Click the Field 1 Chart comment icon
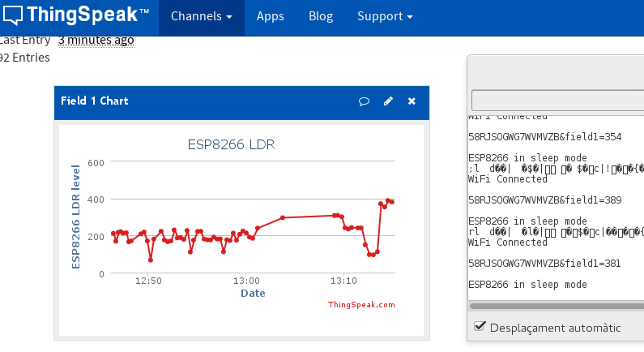The image size is (644, 352). click(x=364, y=101)
